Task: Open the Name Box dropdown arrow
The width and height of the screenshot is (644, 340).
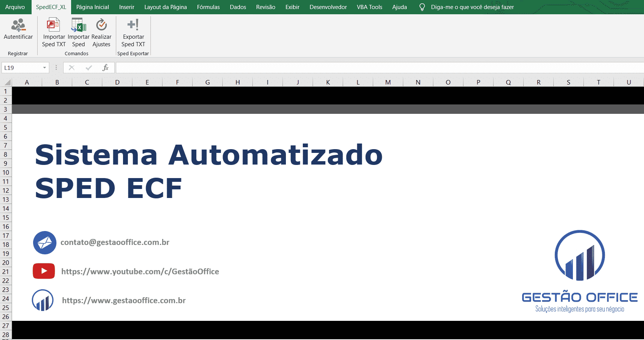Action: coord(44,68)
